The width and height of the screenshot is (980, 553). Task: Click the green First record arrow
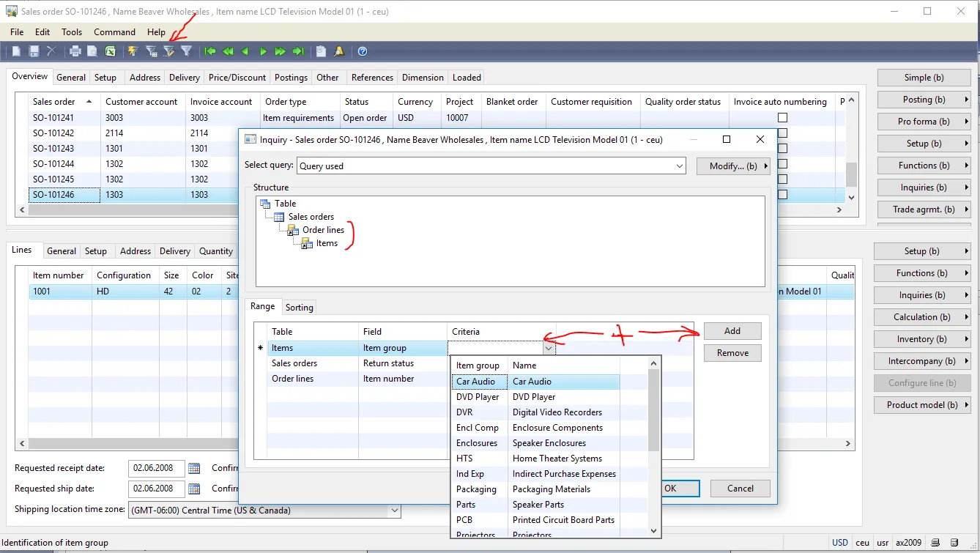(x=210, y=51)
